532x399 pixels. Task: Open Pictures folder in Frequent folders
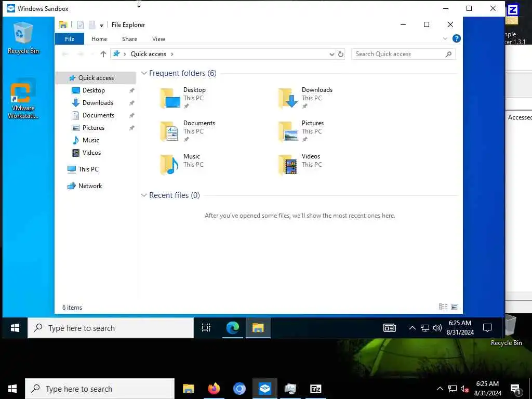point(301,131)
